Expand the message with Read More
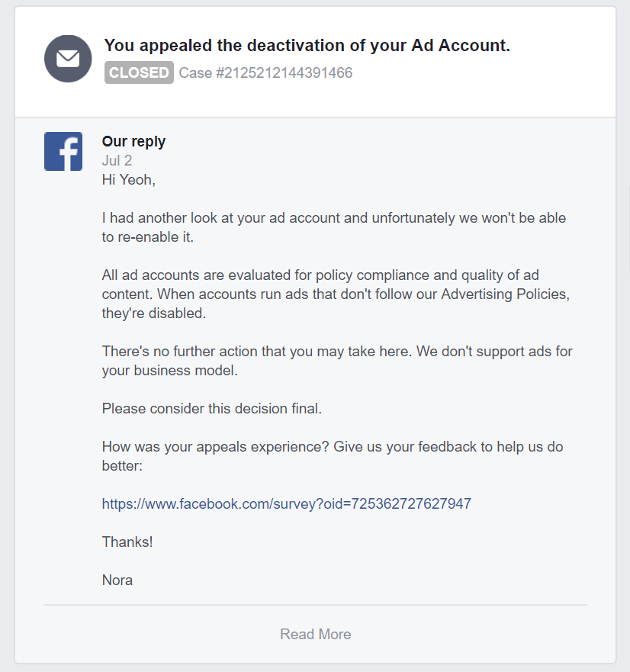 pos(316,635)
